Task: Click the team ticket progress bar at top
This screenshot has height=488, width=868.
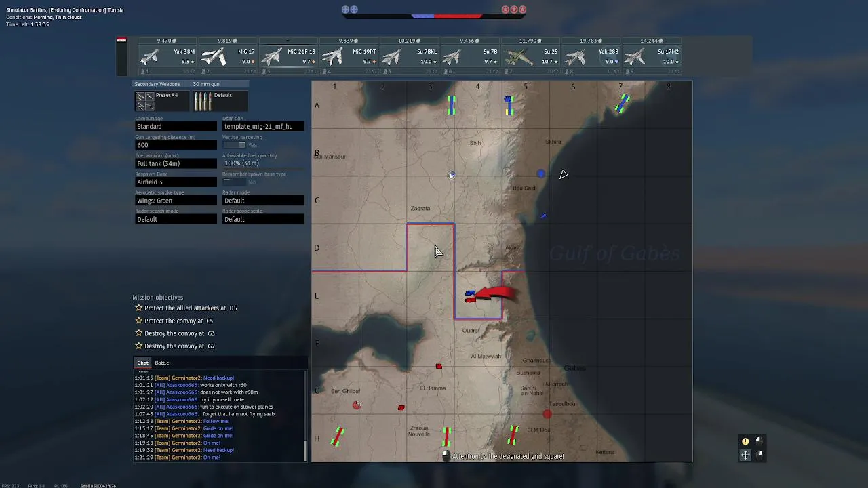Action: tap(434, 16)
